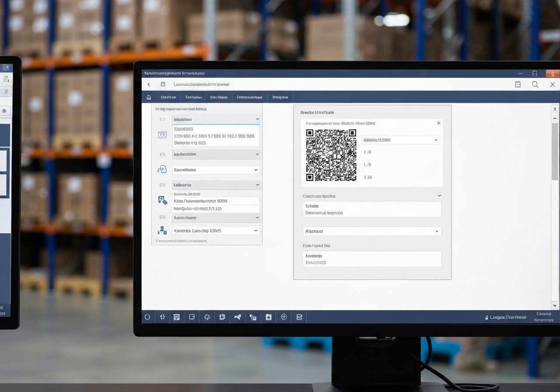Click the Enab f opact bhs label
This screenshot has height=392, width=560.
click(316, 245)
